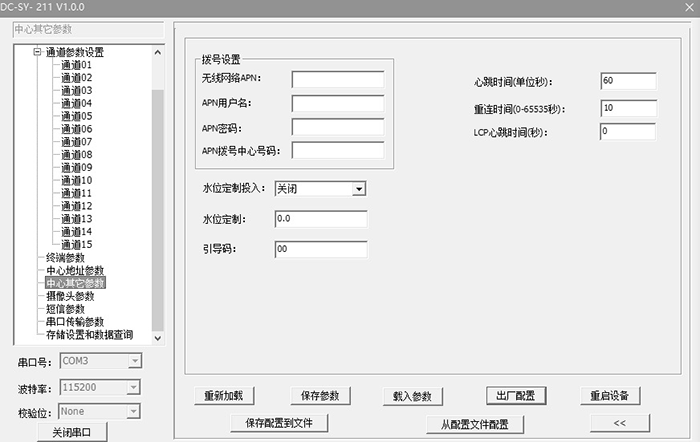Image resolution: width=700 pixels, height=442 pixels.
Task: Click the << collapse panel button
Action: [618, 423]
